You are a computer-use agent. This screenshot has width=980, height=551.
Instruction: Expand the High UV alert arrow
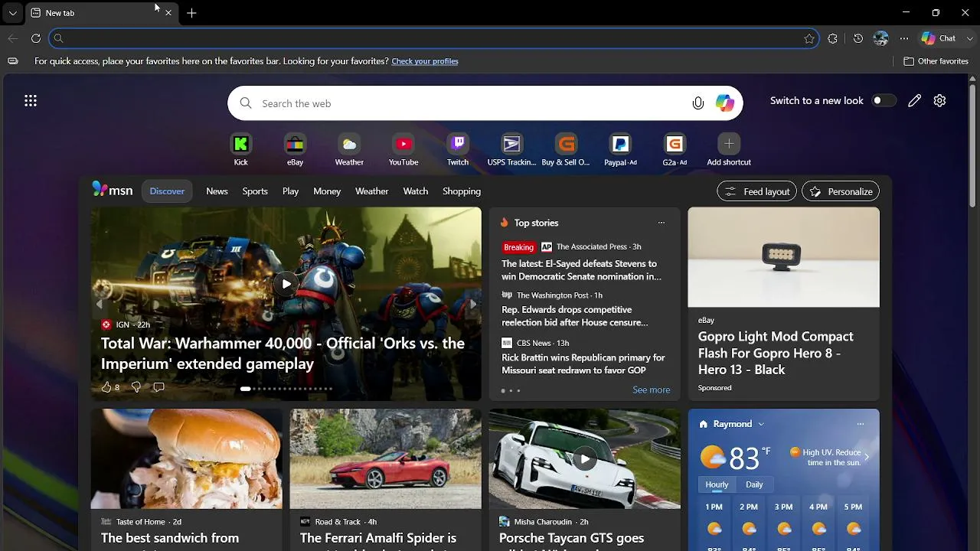point(867,457)
